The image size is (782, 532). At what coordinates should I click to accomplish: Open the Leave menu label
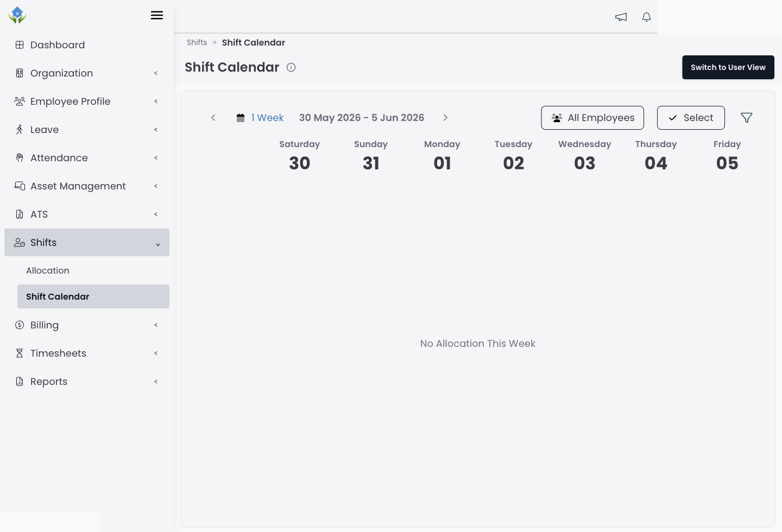pos(45,130)
